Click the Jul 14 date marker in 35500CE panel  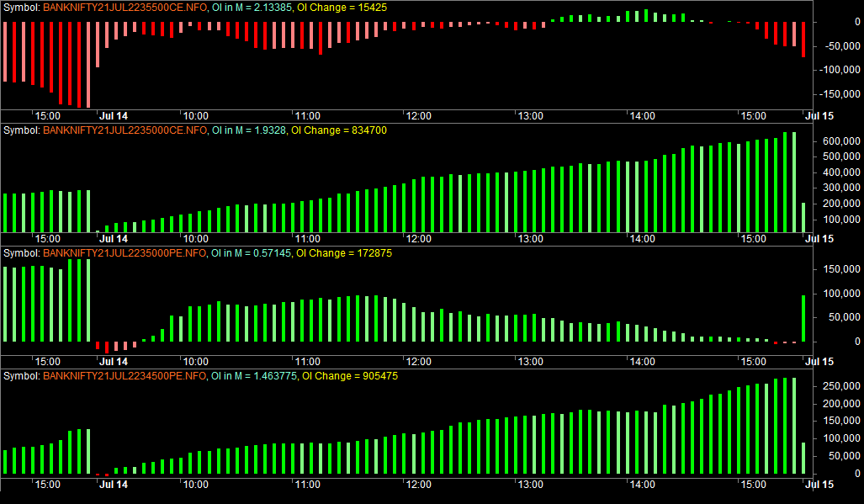114,116
